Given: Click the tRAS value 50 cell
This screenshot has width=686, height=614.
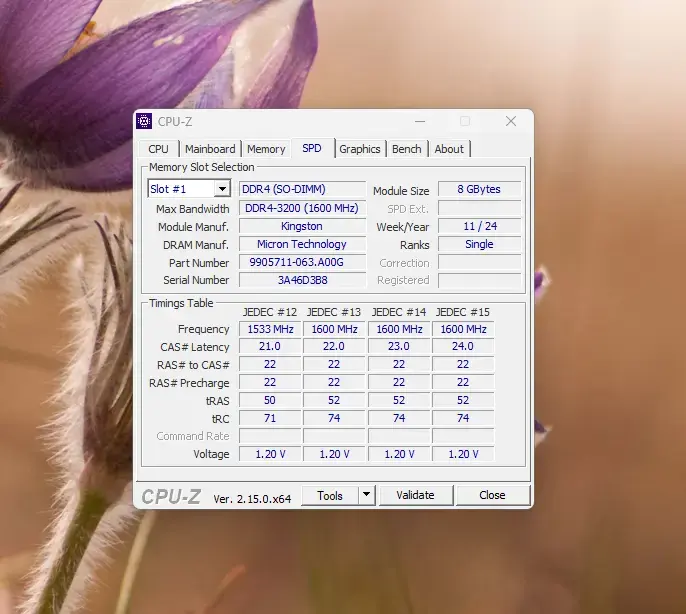Looking at the screenshot, I should tap(270, 400).
